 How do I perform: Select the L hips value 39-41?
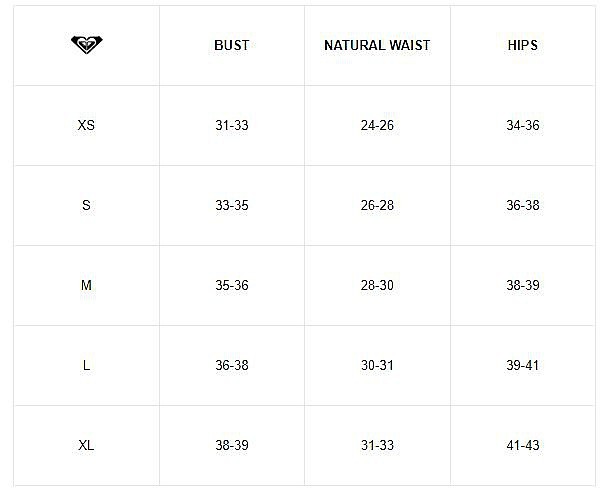[x=523, y=365]
